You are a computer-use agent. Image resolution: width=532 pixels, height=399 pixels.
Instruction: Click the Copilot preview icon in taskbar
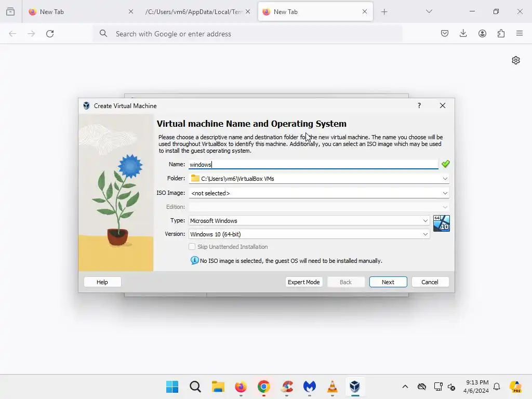516,387
